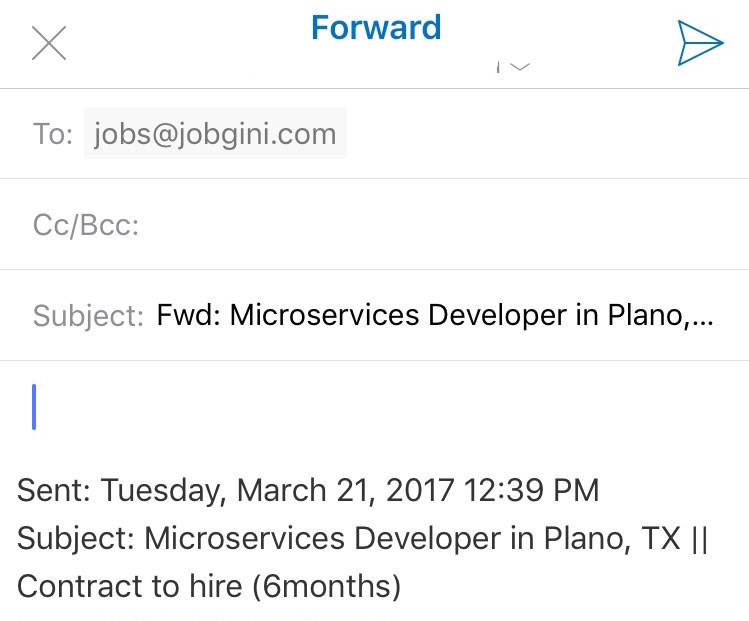
Task: Click the blinking cursor in message body
Action: [34, 407]
